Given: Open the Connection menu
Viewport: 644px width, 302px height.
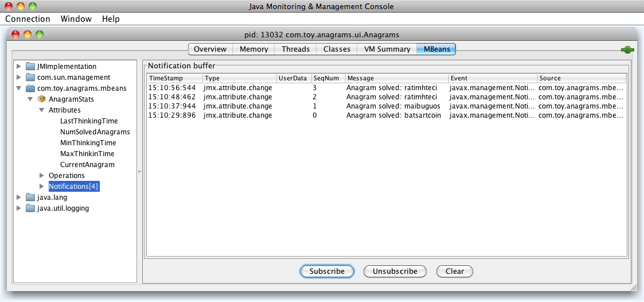Looking at the screenshot, I should pos(28,19).
